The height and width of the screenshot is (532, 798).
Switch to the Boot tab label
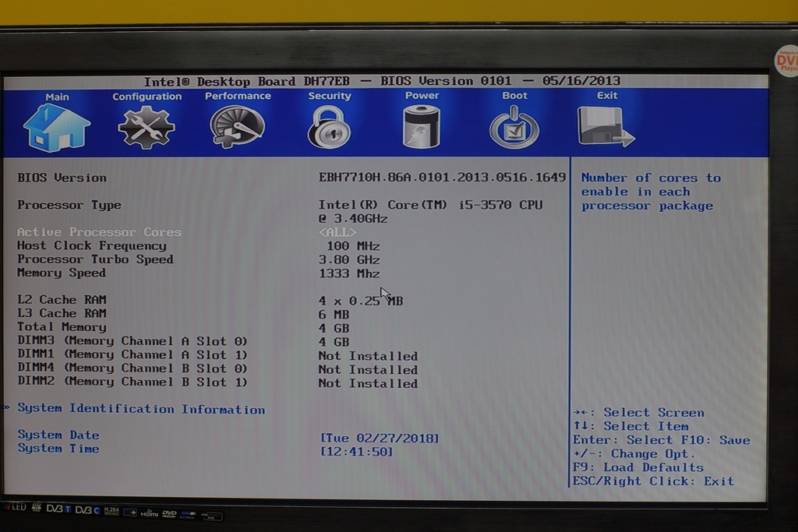514,96
